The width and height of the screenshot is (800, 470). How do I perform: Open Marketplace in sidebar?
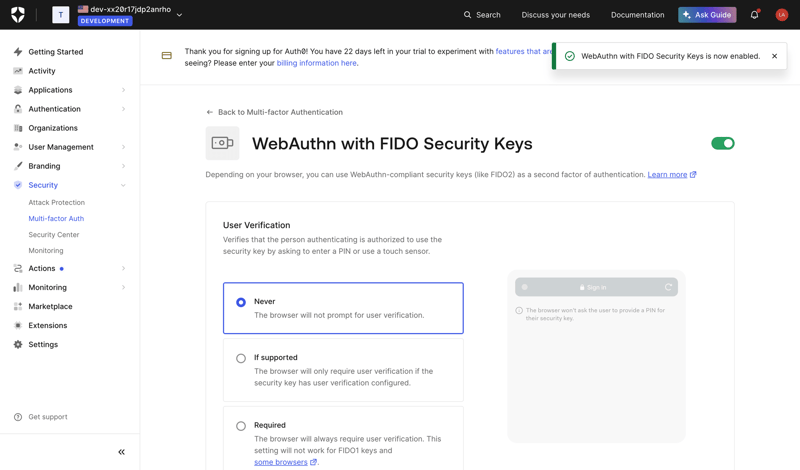point(51,306)
